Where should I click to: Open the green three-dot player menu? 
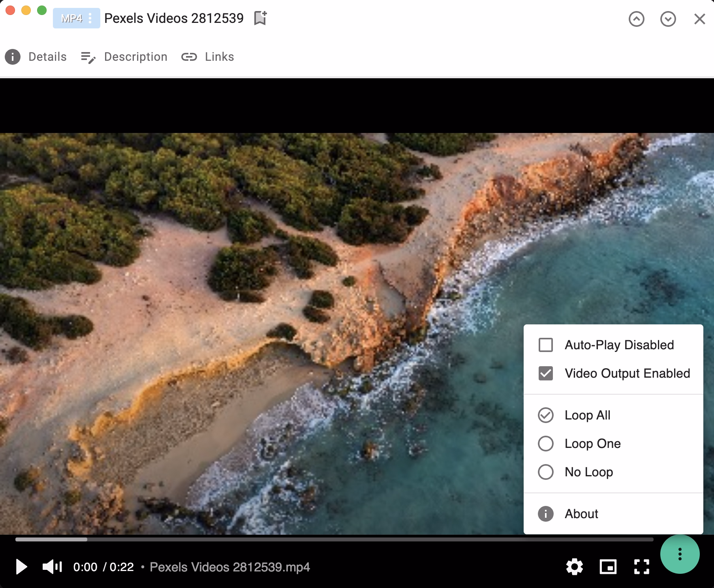[x=680, y=554]
